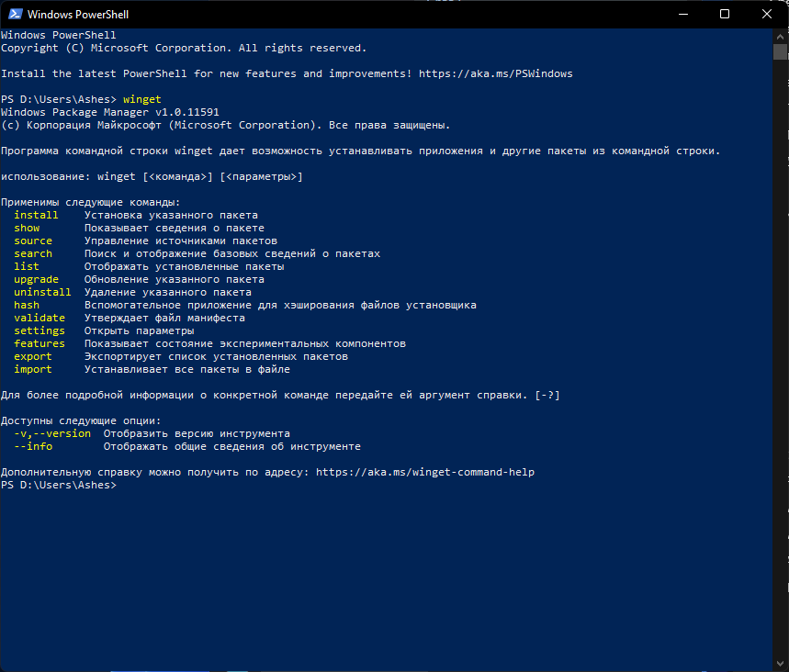Maximize the Windows PowerShell window
Image resolution: width=789 pixels, height=672 pixels.
(725, 14)
